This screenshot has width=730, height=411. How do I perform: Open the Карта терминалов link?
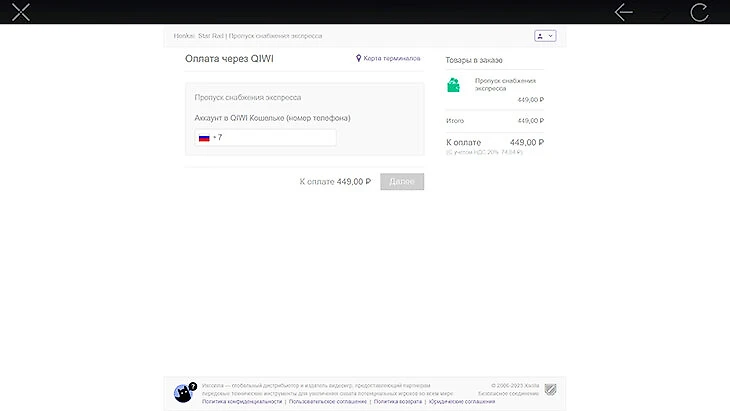tap(392, 58)
